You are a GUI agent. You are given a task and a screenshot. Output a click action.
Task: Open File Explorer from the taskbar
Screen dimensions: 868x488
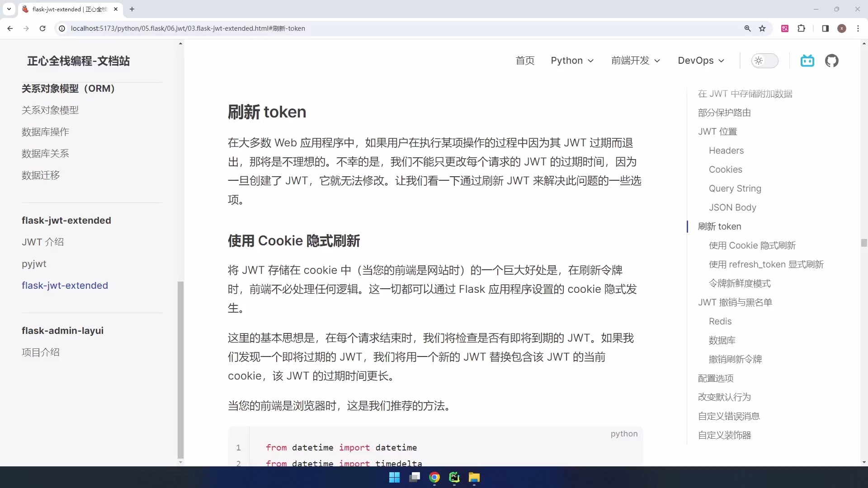474,478
